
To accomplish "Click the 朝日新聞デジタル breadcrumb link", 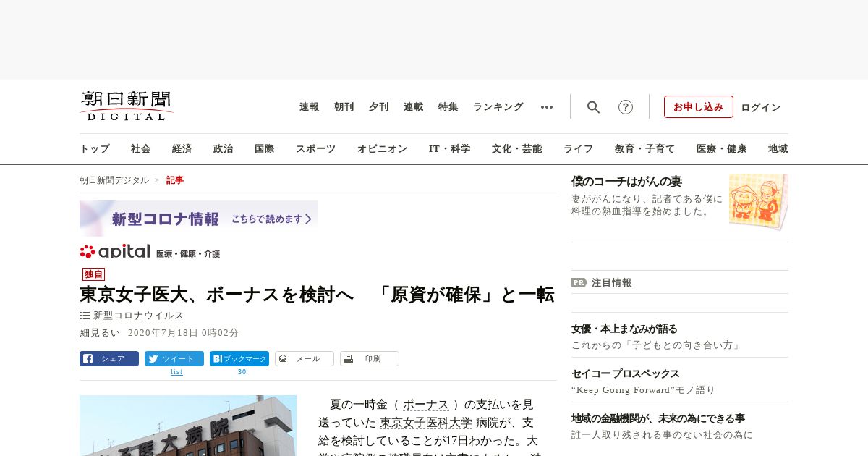I will (x=114, y=180).
